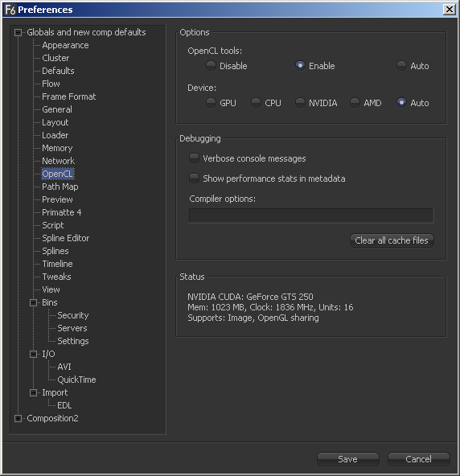This screenshot has width=460, height=476.
Task: Expand the Composition2 tree node
Action: point(18,418)
